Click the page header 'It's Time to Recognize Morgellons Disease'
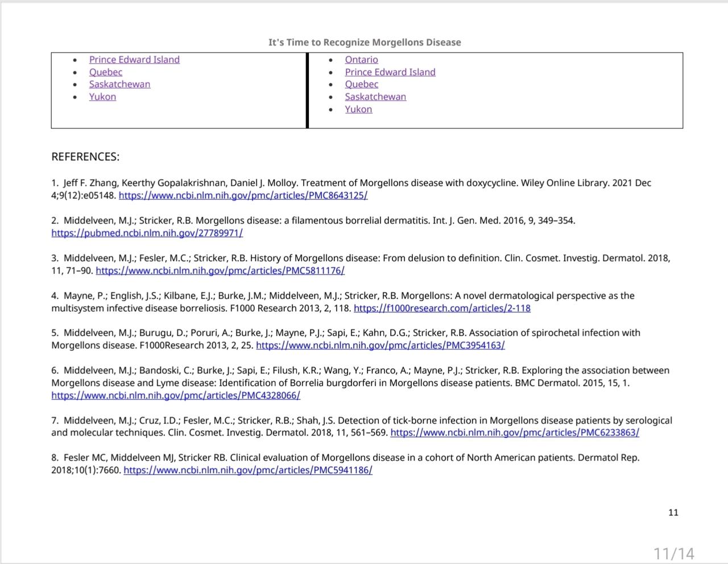 point(365,42)
